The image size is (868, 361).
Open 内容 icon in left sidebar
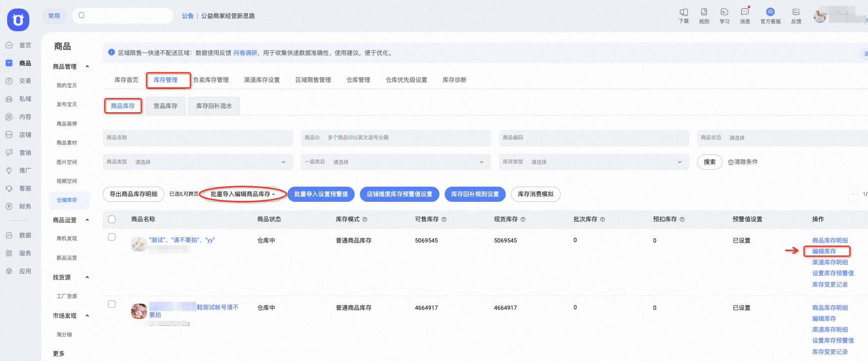pos(9,117)
